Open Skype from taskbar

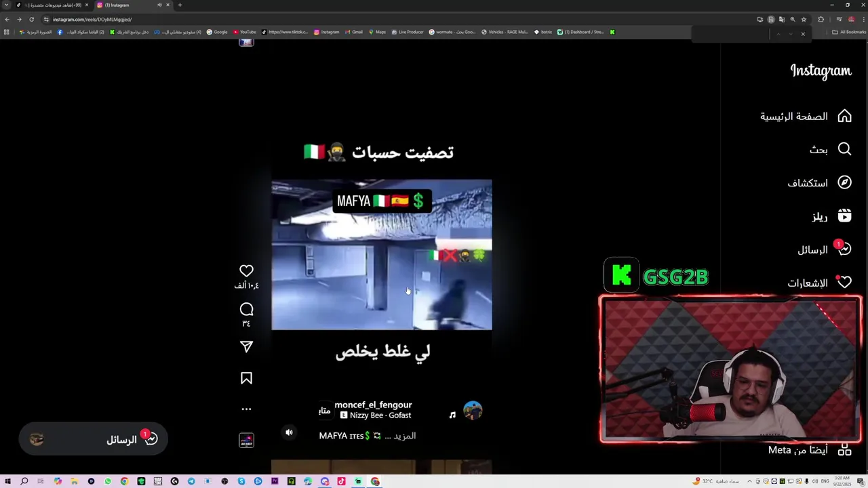[241, 481]
